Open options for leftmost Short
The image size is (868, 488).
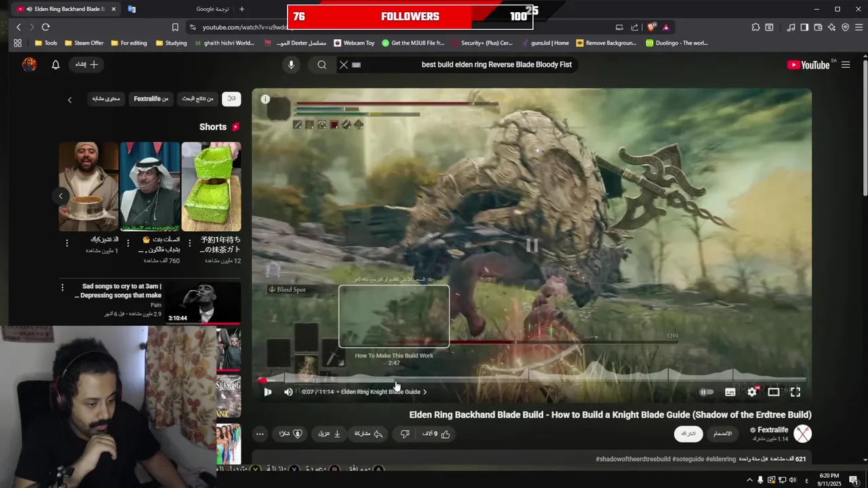click(66, 242)
